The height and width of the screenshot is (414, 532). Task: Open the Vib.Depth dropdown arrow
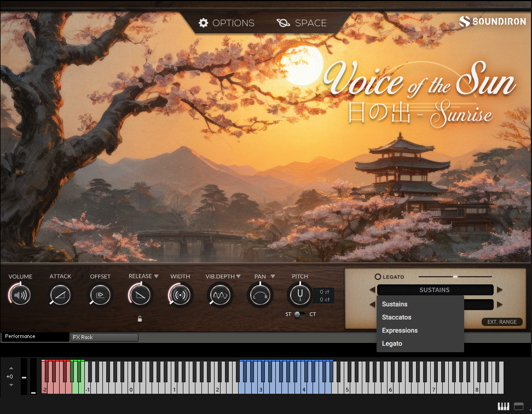point(238,277)
